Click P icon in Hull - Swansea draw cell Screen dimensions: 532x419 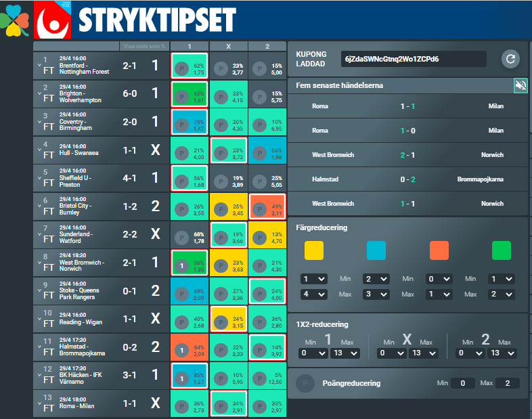point(221,153)
